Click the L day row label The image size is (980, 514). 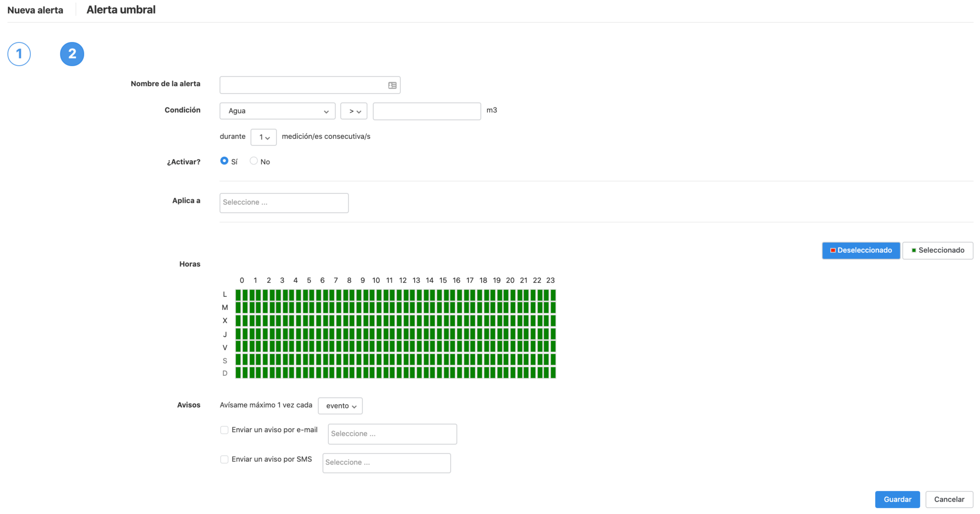coord(225,295)
